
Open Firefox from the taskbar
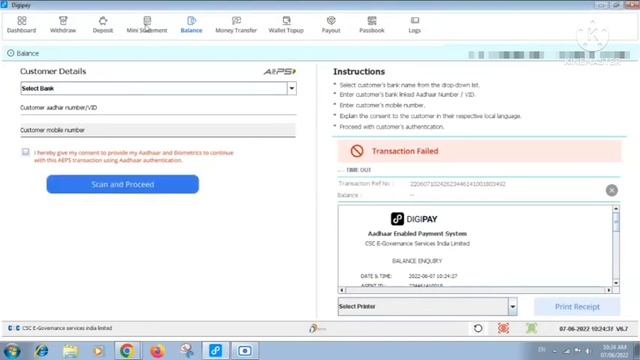tap(157, 351)
